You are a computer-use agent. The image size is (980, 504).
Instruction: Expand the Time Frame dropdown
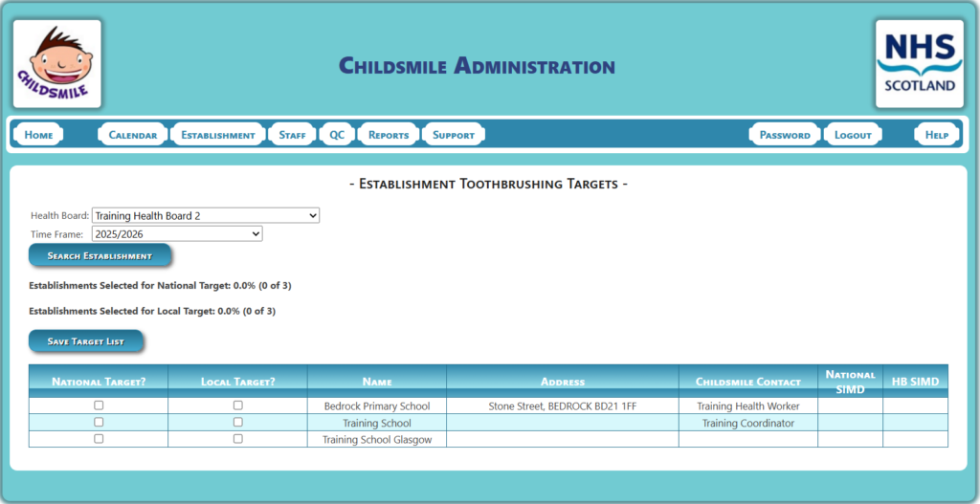tap(177, 233)
